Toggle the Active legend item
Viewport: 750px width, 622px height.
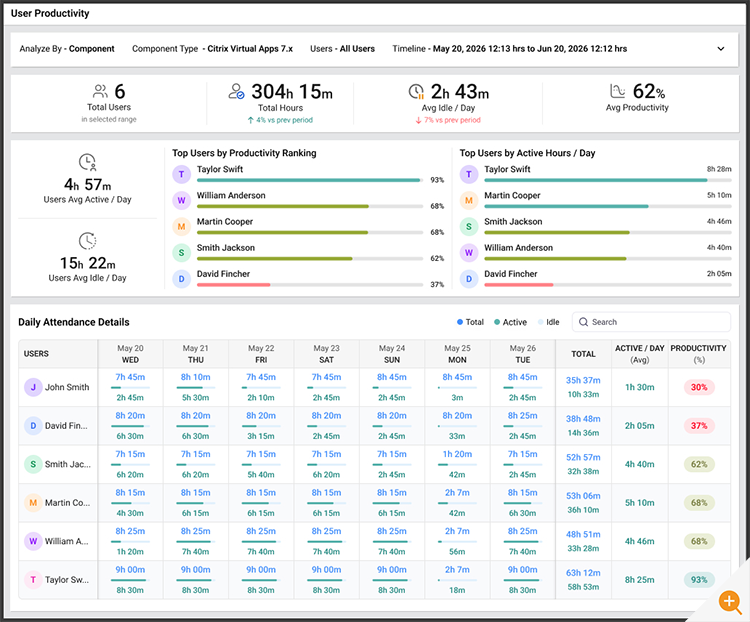[510, 322]
